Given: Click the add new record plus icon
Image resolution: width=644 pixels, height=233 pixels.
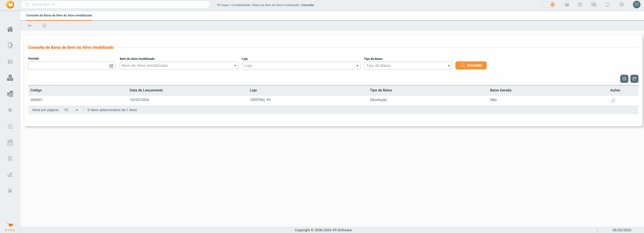Looking at the screenshot, I should 44,26.
